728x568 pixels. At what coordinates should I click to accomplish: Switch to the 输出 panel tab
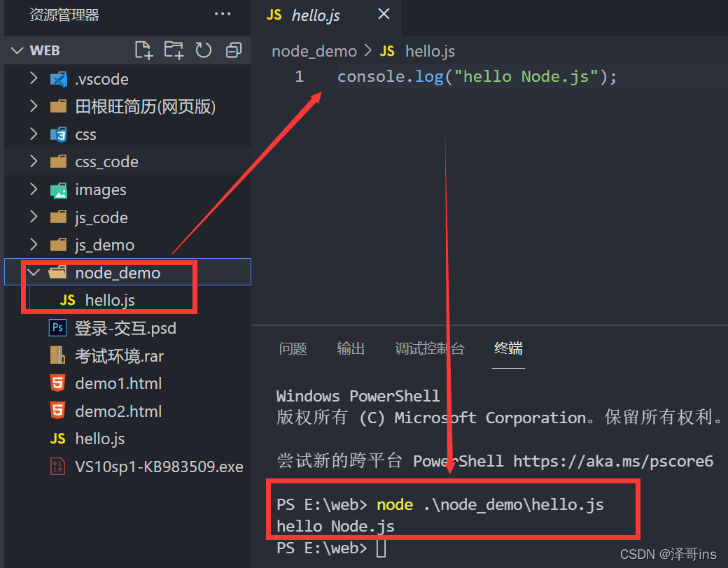pos(351,348)
